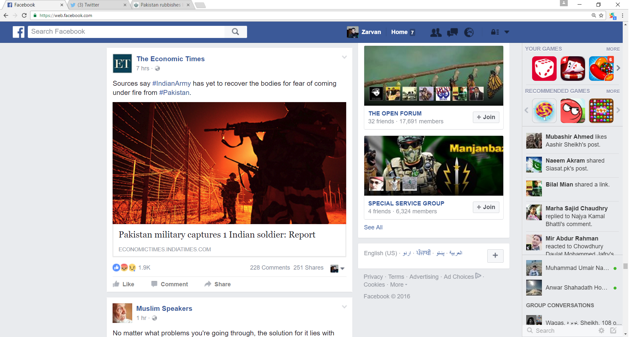The width and height of the screenshot is (644, 337).
Task: Go back with the browser back arrow
Action: [x=6, y=15]
